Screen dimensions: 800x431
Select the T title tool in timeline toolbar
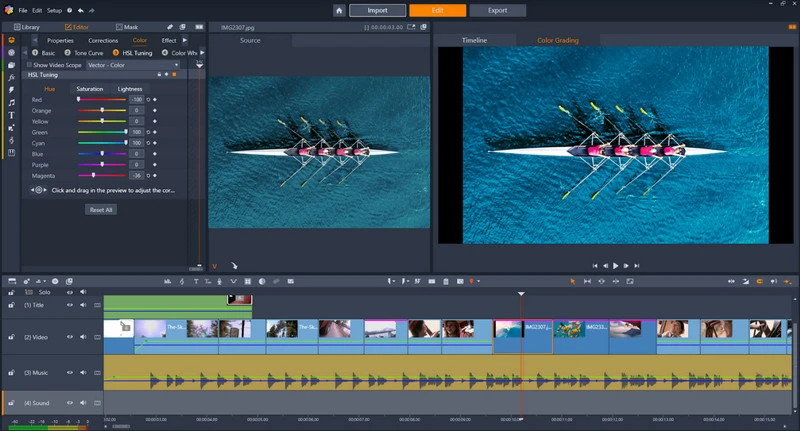[x=195, y=281]
